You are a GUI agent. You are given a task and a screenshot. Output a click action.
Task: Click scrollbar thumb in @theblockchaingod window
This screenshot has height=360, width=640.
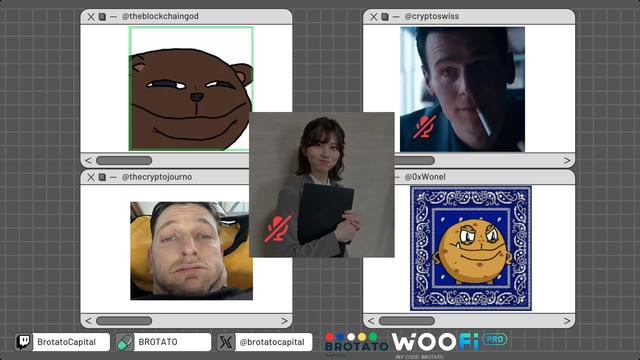124,160
